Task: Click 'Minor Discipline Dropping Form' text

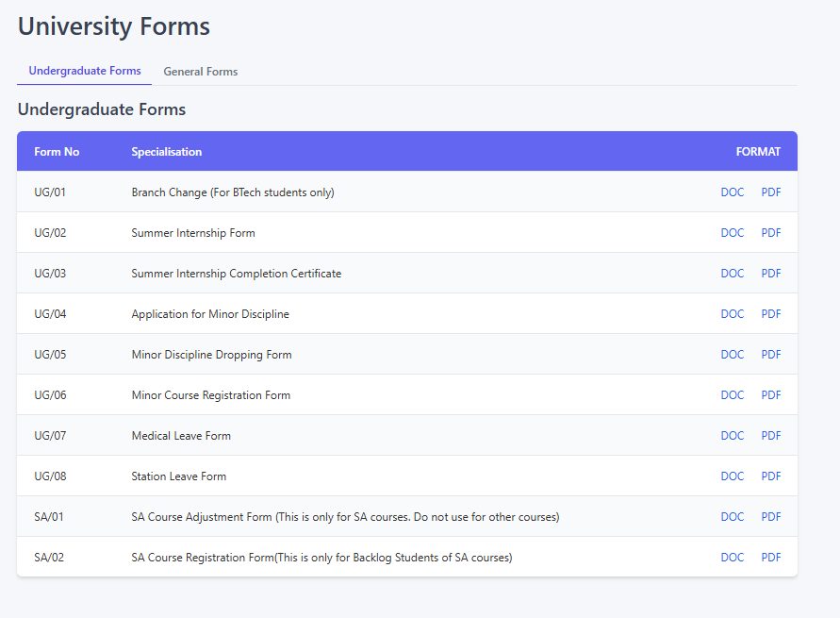Action: tap(211, 355)
